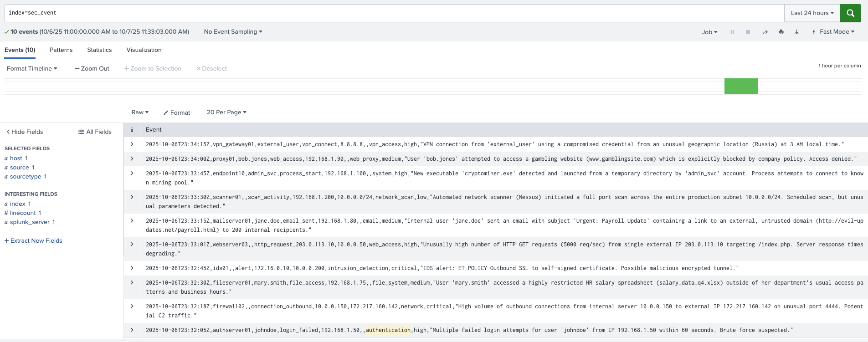This screenshot has height=342, width=868.
Task: Expand the vpn_gateway01 event row
Action: [132, 144]
